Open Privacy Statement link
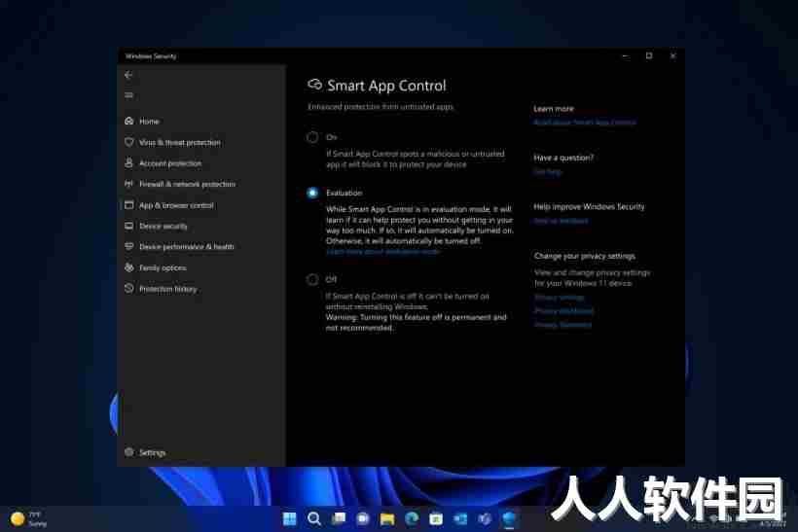798x532 pixels. point(562,325)
